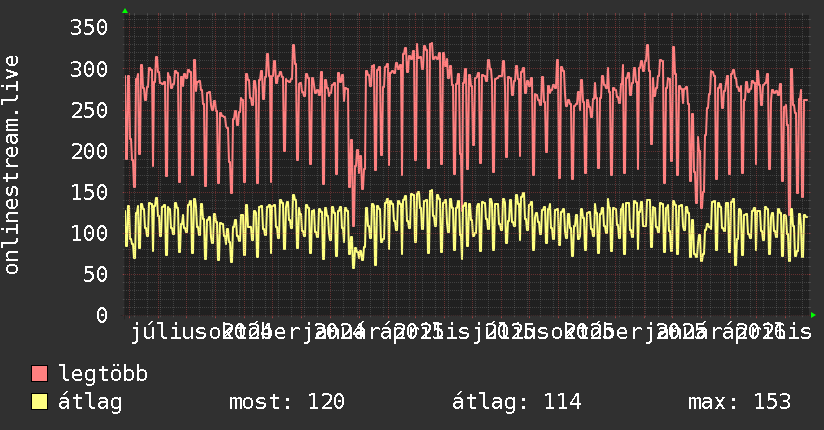Image resolution: width=824 pixels, height=430 pixels.
Task: Click the max: 153 statistic
Action: [x=739, y=402]
